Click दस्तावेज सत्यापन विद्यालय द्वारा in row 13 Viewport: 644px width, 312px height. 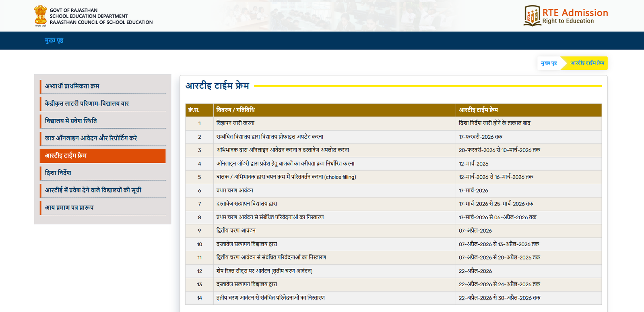[x=247, y=285]
